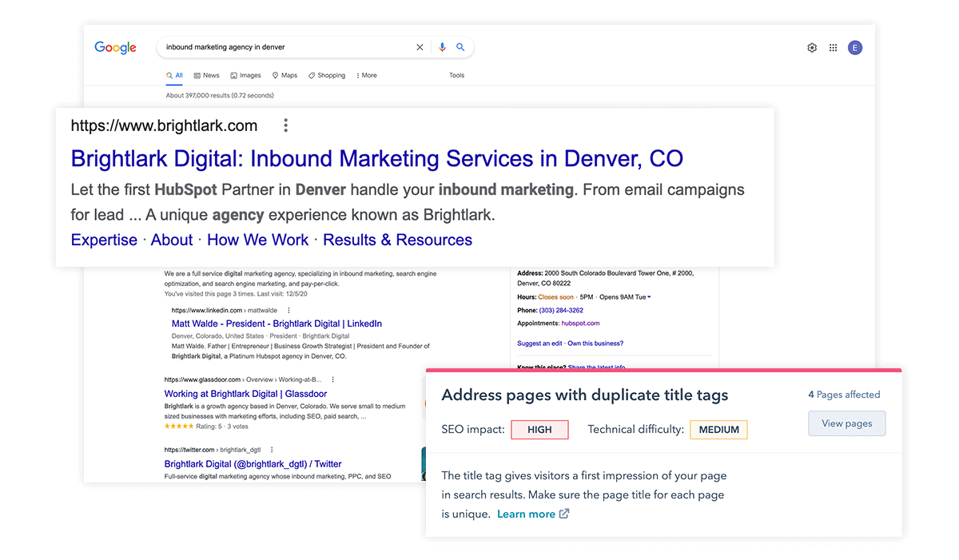Viewport: 959px width, 560px height.
Task: Click the blue magnifier search icon
Action: tap(460, 47)
